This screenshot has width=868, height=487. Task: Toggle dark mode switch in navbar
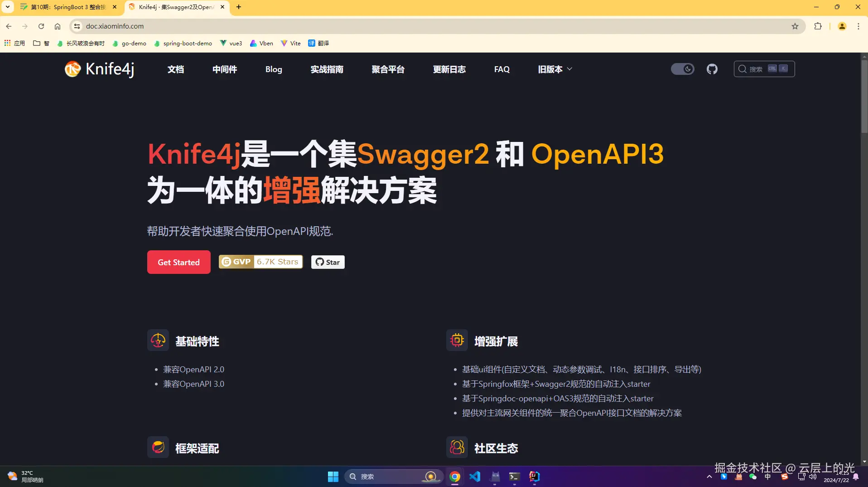683,69
